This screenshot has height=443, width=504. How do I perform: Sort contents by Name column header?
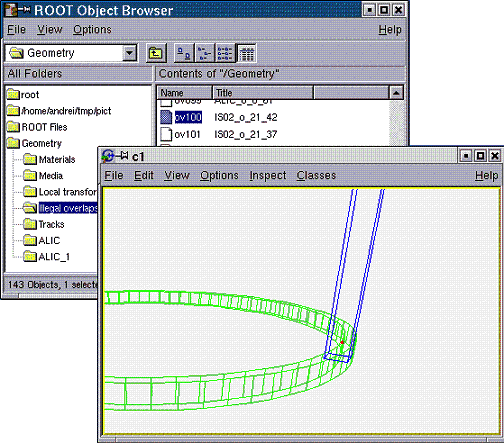pos(185,92)
